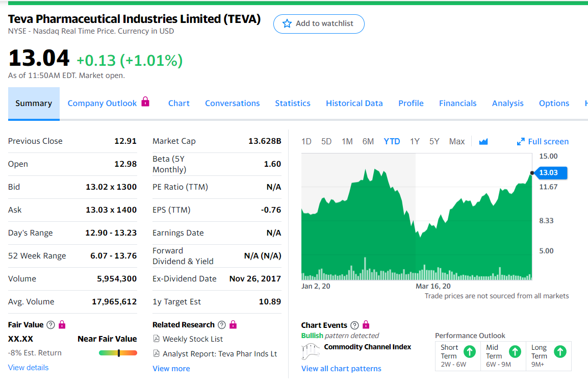The height and width of the screenshot is (386, 588).
Task: Click View all chart patterns link
Action: (341, 368)
